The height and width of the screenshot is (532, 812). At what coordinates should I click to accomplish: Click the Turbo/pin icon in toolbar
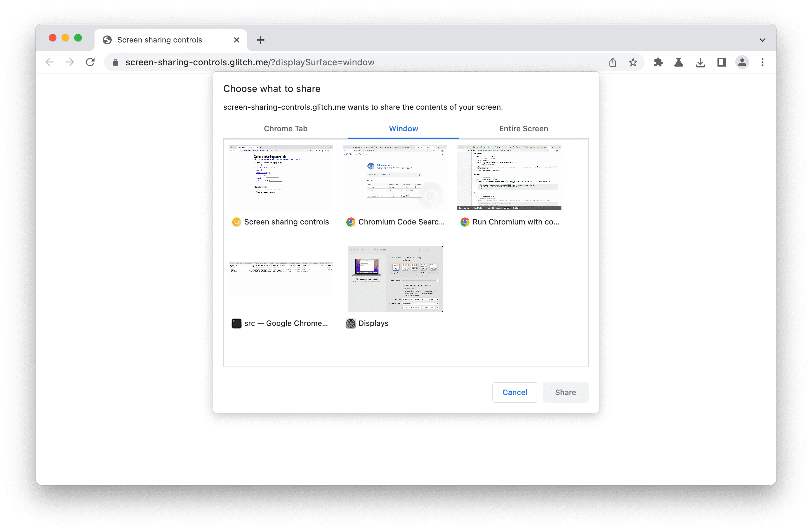click(x=679, y=62)
